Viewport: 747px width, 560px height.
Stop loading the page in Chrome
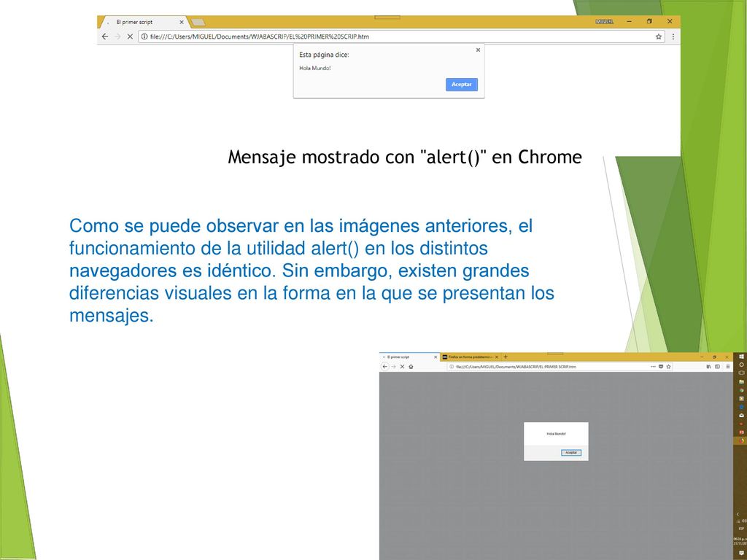coord(130,36)
